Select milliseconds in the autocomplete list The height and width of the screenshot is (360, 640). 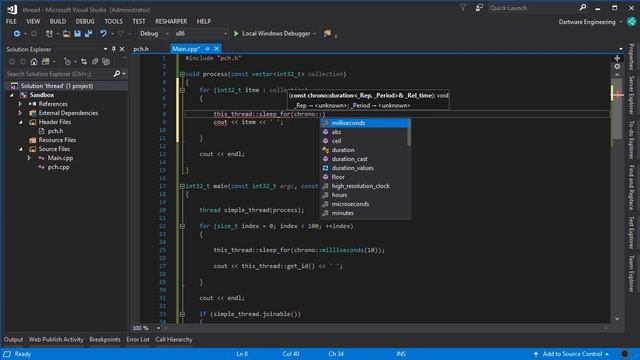(364, 123)
